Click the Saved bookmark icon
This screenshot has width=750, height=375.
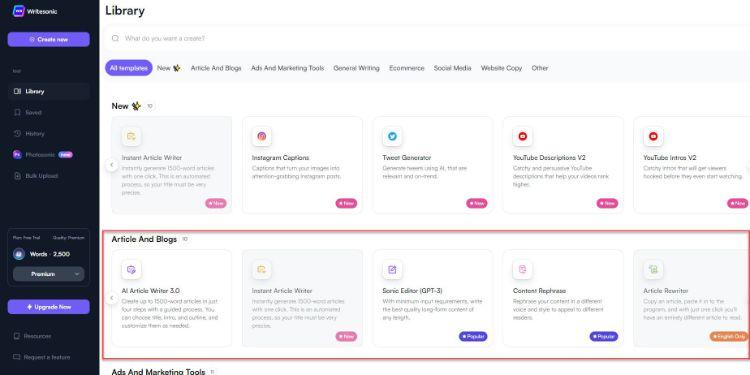tap(17, 112)
